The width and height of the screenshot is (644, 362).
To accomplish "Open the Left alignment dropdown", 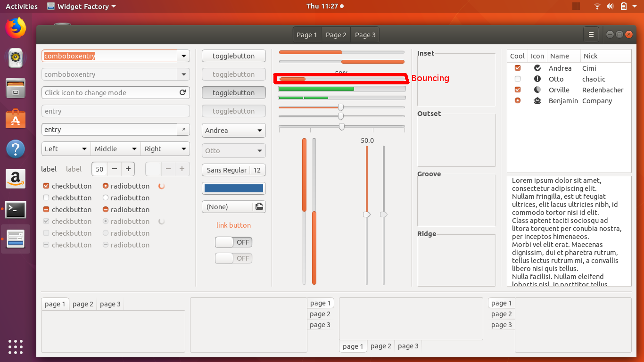I will (x=66, y=148).
